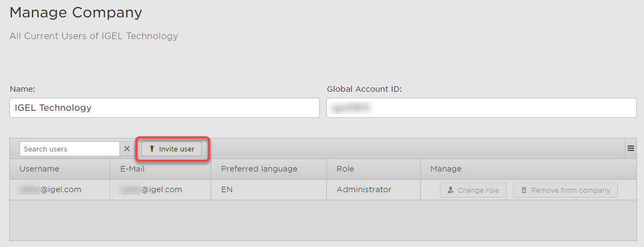Click the Manage Company heading
The width and height of the screenshot is (644, 247).
[x=76, y=12]
